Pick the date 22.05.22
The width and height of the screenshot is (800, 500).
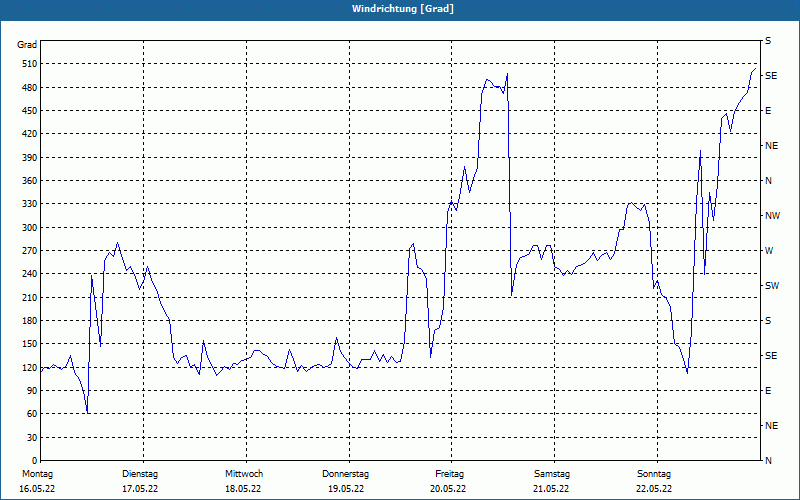(x=654, y=489)
